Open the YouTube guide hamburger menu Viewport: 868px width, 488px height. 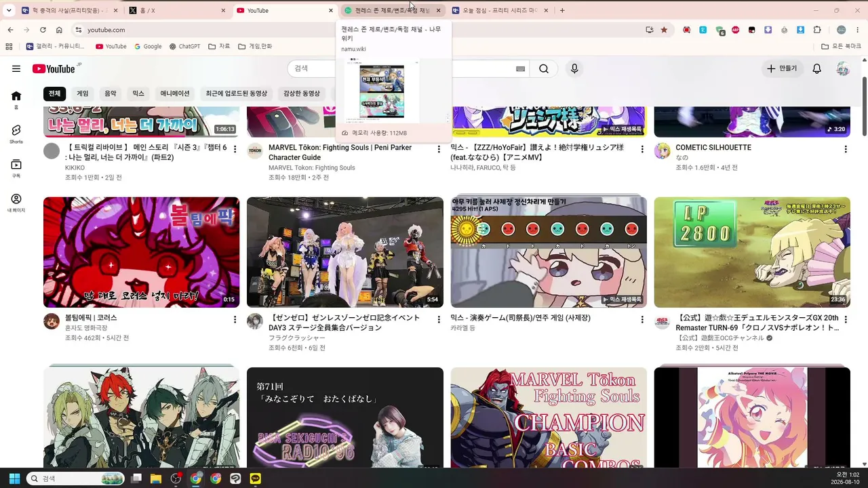click(x=16, y=68)
